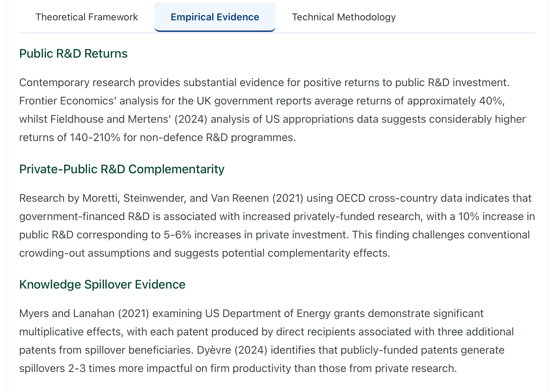Click the Public R&D Returns heading
Image resolution: width=552 pixels, height=392 pixels.
pyautogui.click(x=73, y=54)
